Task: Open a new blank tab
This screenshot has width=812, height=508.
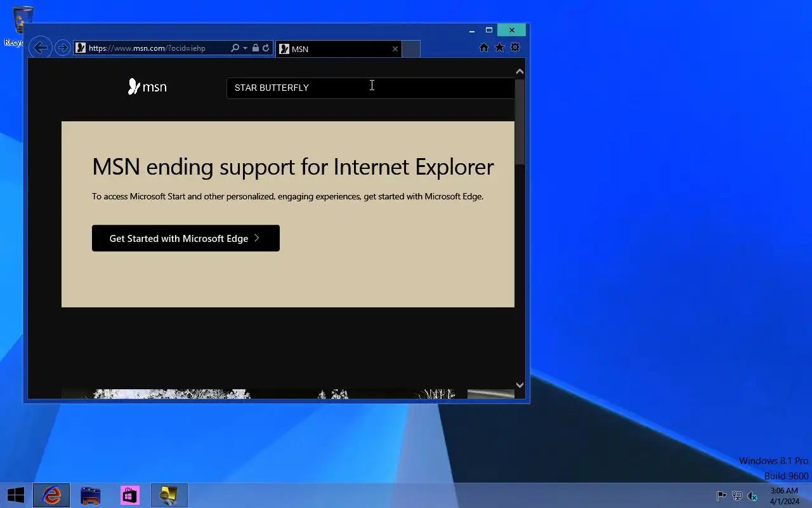Action: coord(411,49)
